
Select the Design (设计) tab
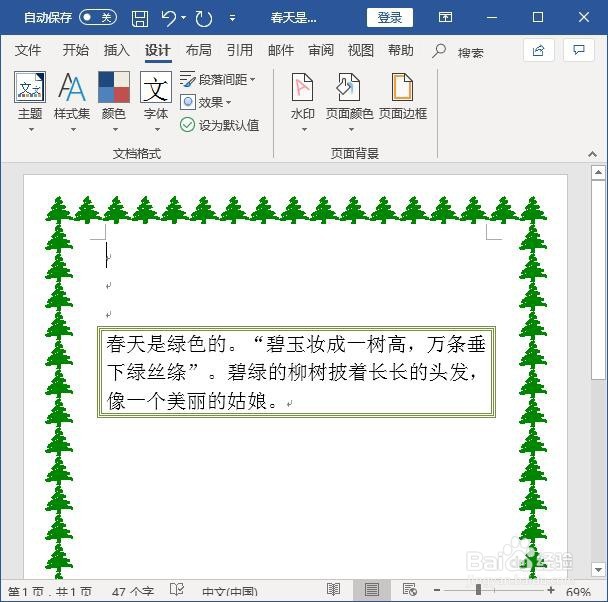click(x=157, y=51)
